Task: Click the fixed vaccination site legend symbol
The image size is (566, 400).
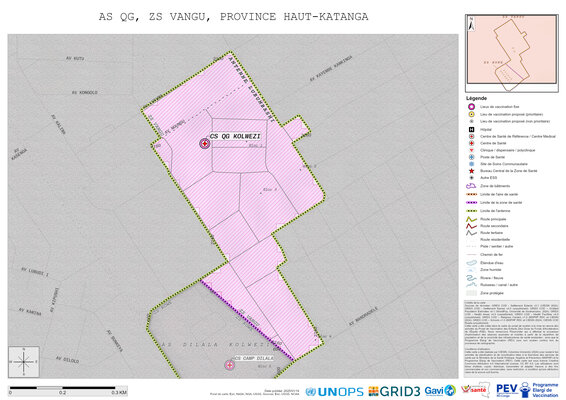Action: [471, 107]
